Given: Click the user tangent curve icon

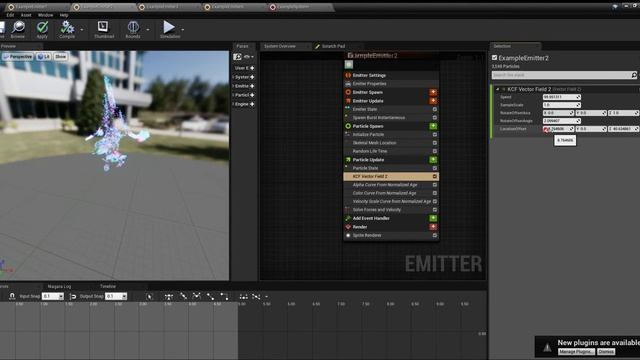Looking at the screenshot, I should 183,297.
